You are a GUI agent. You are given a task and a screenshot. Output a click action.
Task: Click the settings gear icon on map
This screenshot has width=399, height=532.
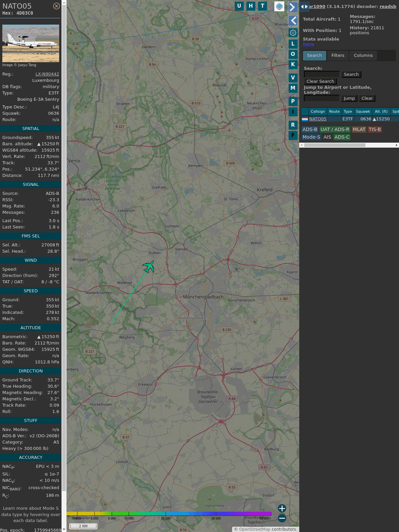click(293, 33)
